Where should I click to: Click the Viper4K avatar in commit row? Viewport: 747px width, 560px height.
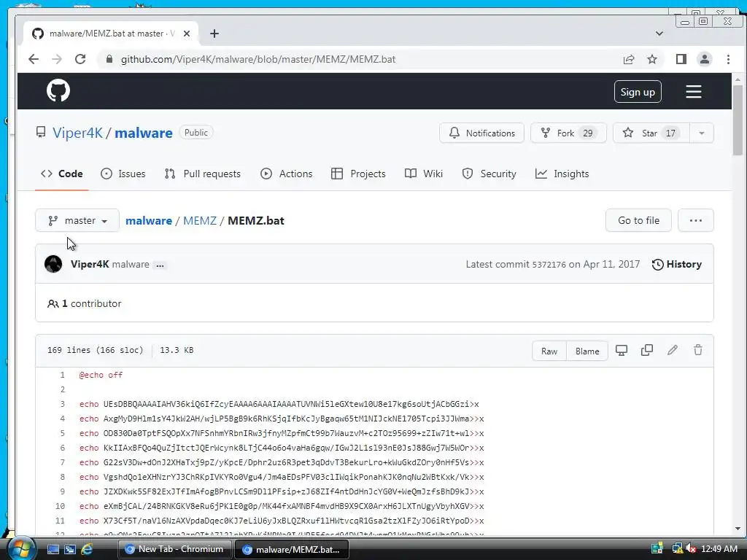coord(53,264)
